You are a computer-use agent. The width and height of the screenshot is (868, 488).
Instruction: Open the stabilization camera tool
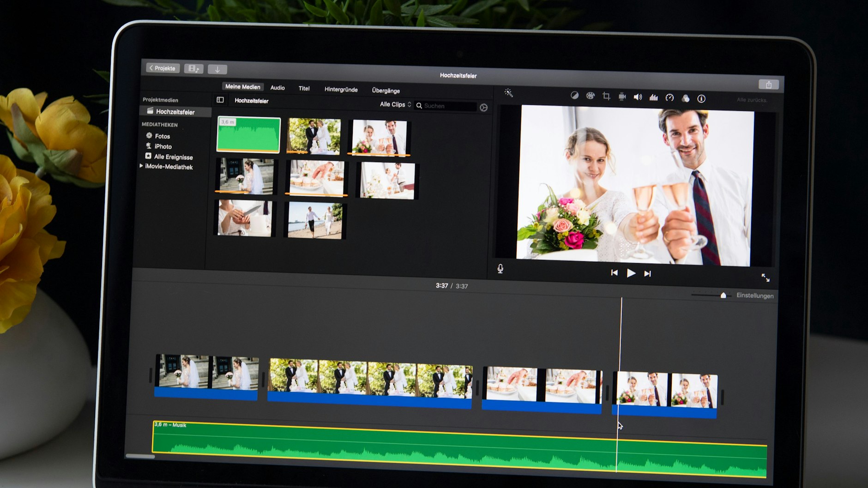622,96
